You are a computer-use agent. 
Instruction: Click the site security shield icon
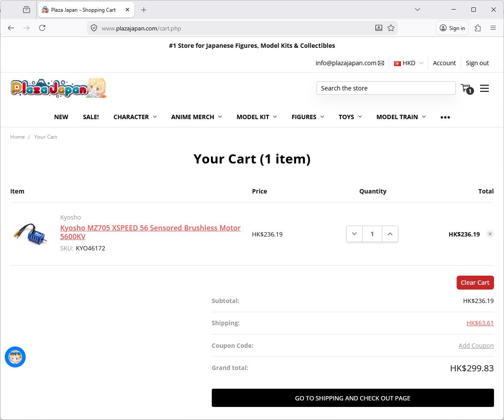(x=94, y=28)
